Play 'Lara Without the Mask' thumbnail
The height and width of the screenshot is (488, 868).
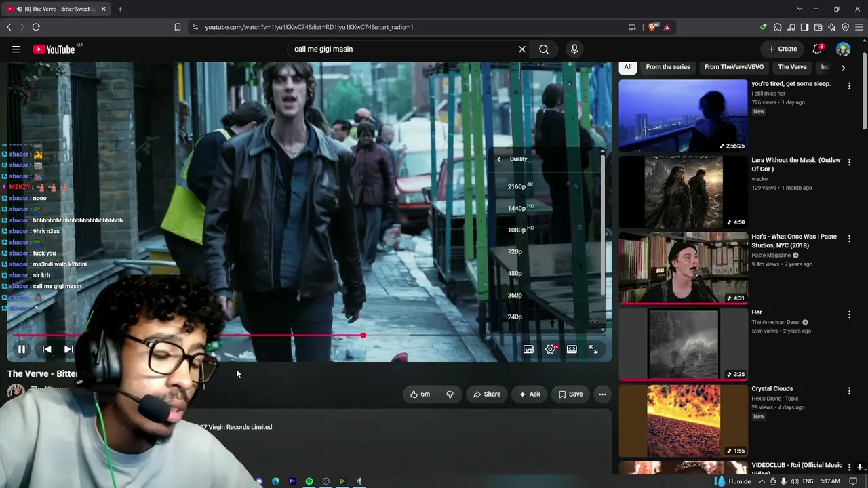coord(683,192)
